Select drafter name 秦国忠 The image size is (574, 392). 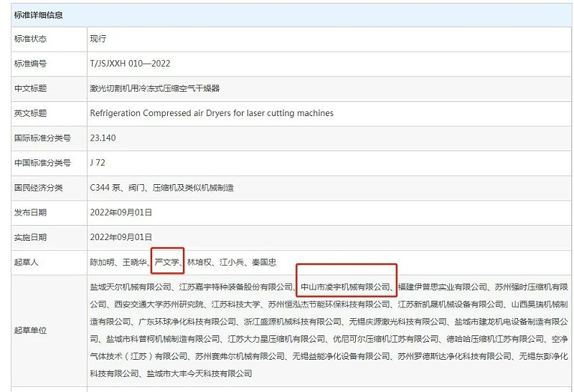(264, 262)
